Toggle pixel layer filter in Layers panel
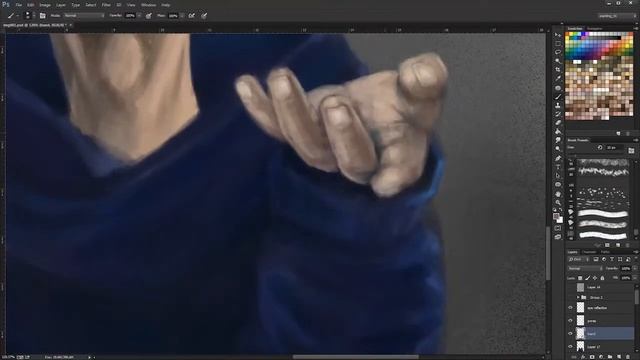The height and width of the screenshot is (360, 640). (x=596, y=259)
